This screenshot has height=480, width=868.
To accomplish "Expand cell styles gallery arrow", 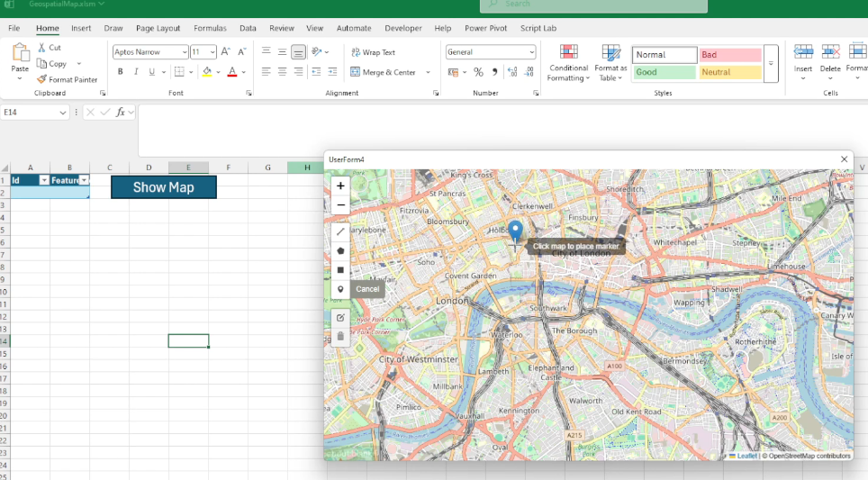I will (x=771, y=63).
